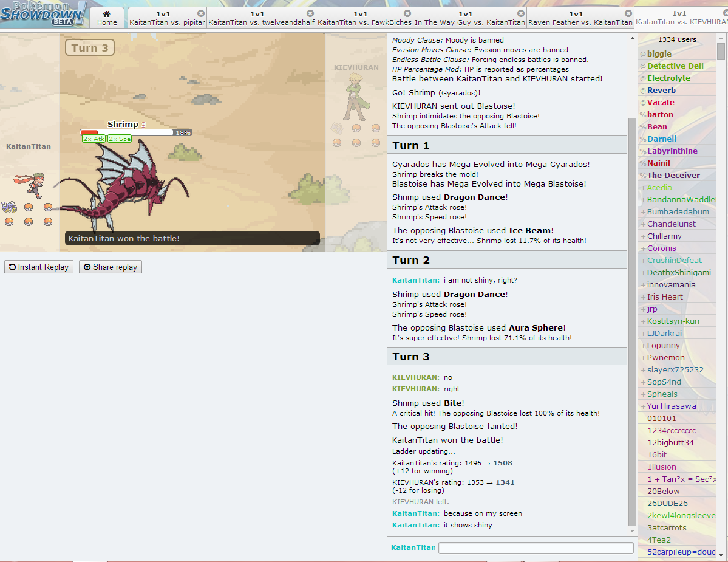
Task: Close the KaitanTitan vs. FawkBiches tab
Action: click(407, 13)
